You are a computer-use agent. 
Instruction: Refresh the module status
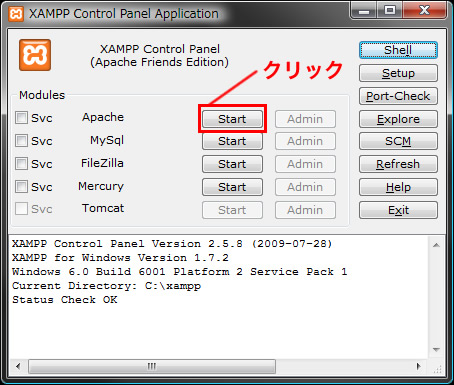[x=398, y=164]
